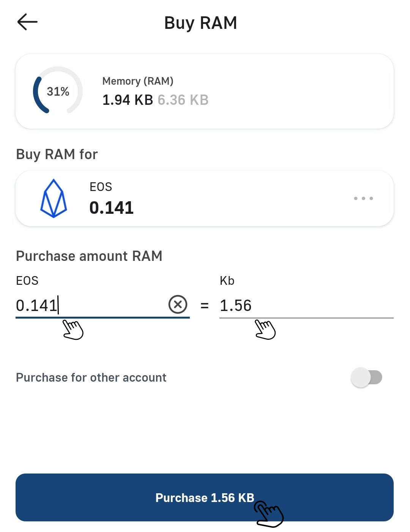410x532 pixels.
Task: Go back using the arrow icon
Action: (27, 22)
